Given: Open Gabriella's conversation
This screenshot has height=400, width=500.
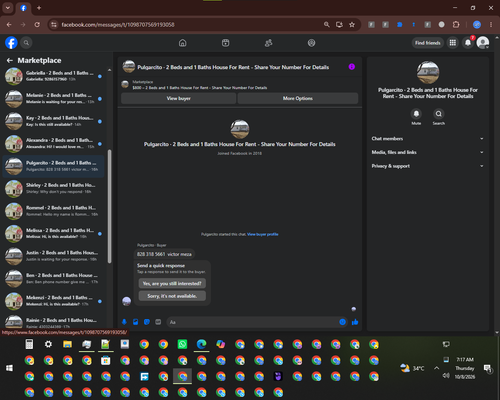Looking at the screenshot, I should tap(54, 76).
